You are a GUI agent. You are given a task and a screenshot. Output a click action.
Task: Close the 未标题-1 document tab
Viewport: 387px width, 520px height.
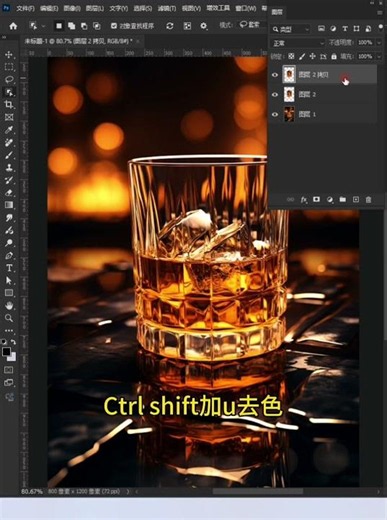click(138, 41)
